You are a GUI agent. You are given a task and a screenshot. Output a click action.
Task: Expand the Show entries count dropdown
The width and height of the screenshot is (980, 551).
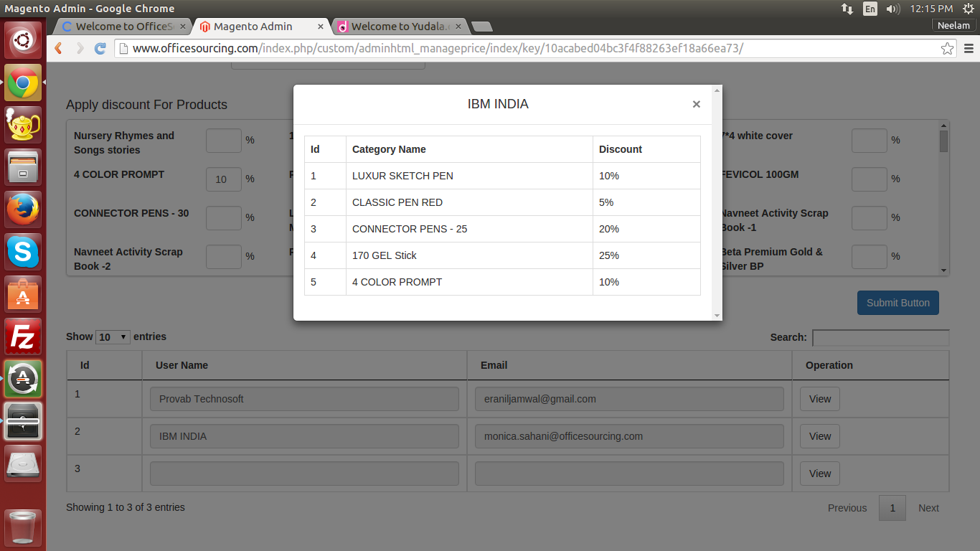point(113,336)
